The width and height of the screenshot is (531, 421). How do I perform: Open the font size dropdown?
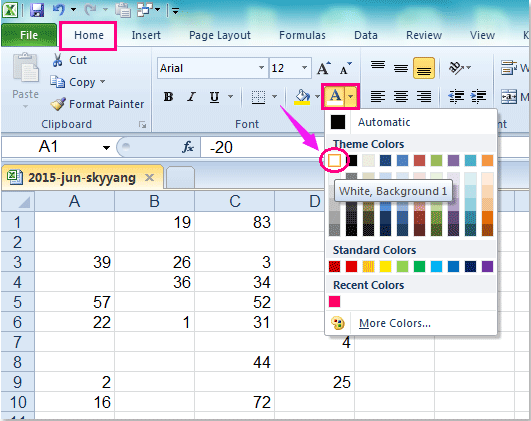click(304, 68)
